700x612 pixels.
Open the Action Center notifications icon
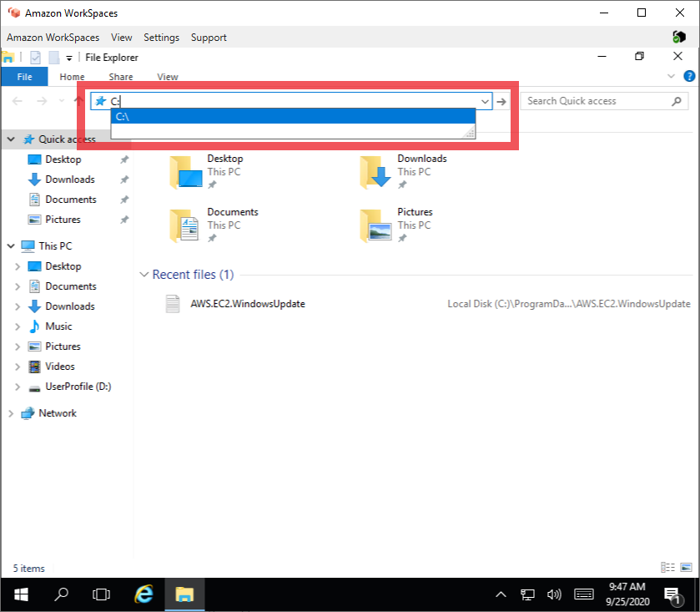[674, 595]
